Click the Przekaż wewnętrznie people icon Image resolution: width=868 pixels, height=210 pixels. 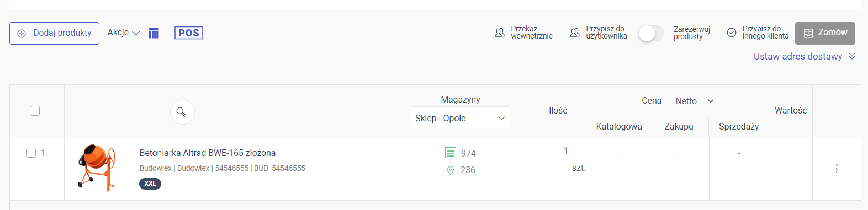click(500, 33)
